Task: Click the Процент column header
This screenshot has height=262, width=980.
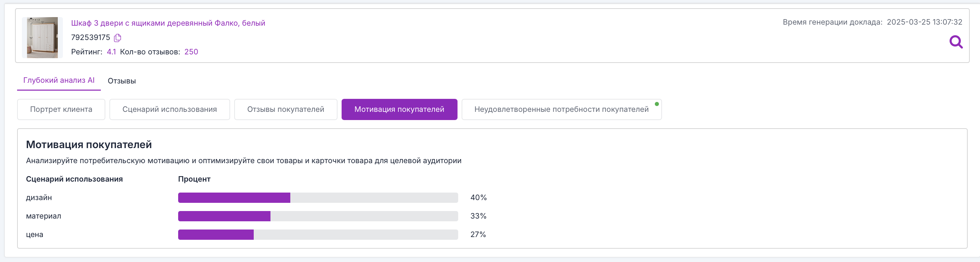Action: click(x=194, y=179)
